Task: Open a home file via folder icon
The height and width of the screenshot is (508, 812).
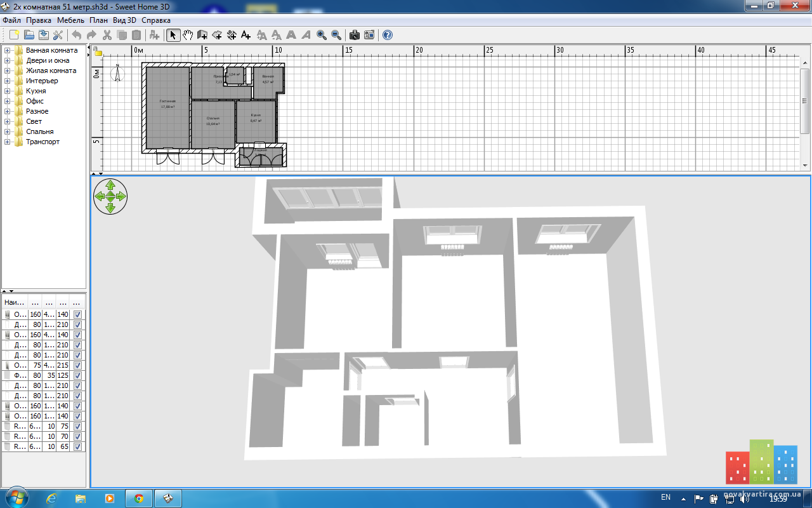Action: (x=29, y=35)
